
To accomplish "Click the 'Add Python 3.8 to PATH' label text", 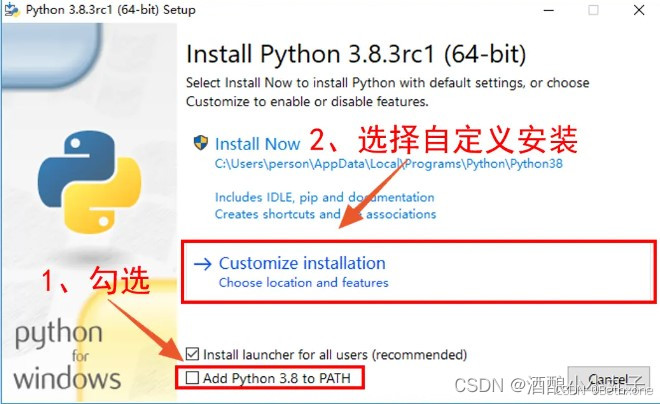I will (277, 378).
